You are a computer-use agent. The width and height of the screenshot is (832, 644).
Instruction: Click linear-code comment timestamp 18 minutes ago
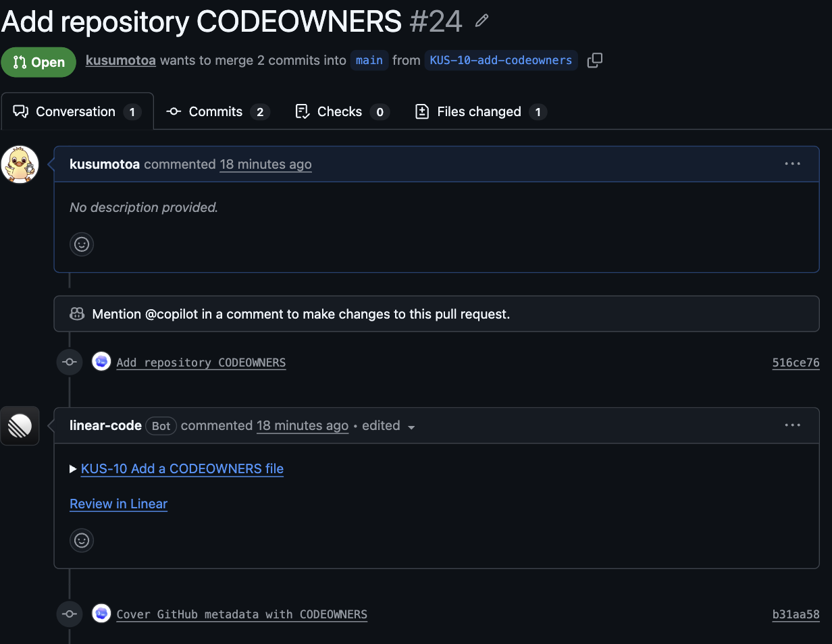click(303, 425)
